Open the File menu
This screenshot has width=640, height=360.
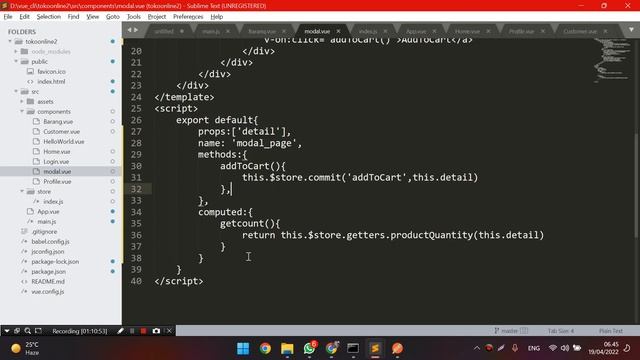(8, 17)
